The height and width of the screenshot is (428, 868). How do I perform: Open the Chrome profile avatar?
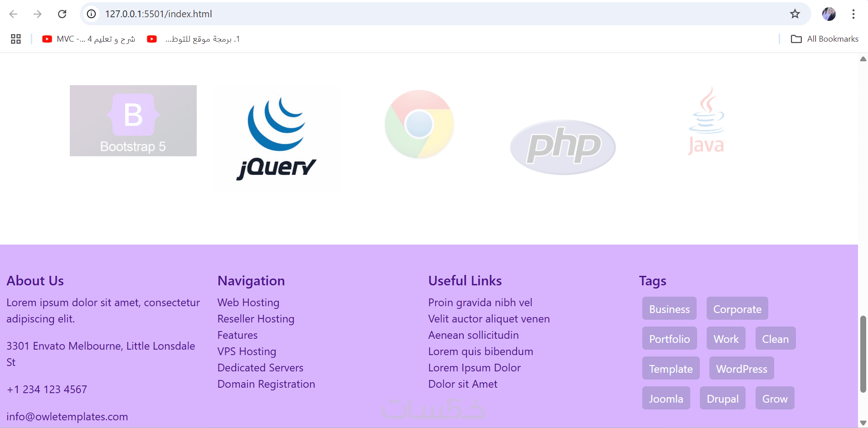[829, 14]
